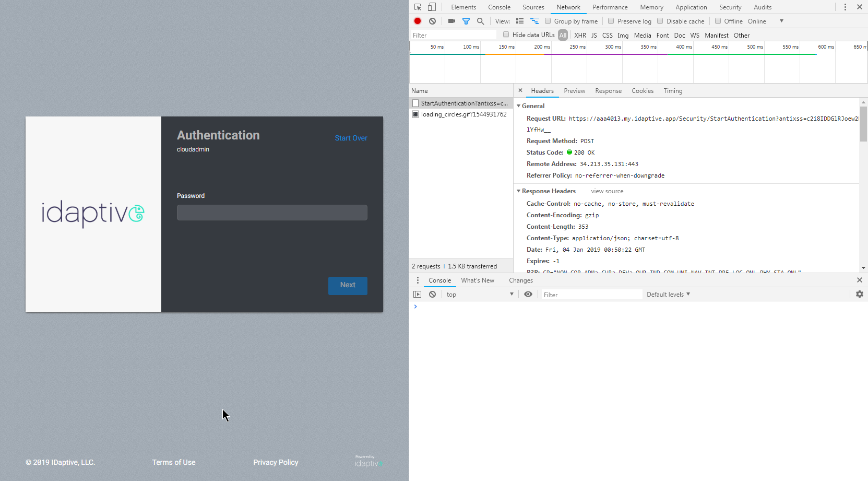The width and height of the screenshot is (868, 481).
Task: Click the Next button
Action: click(x=348, y=285)
